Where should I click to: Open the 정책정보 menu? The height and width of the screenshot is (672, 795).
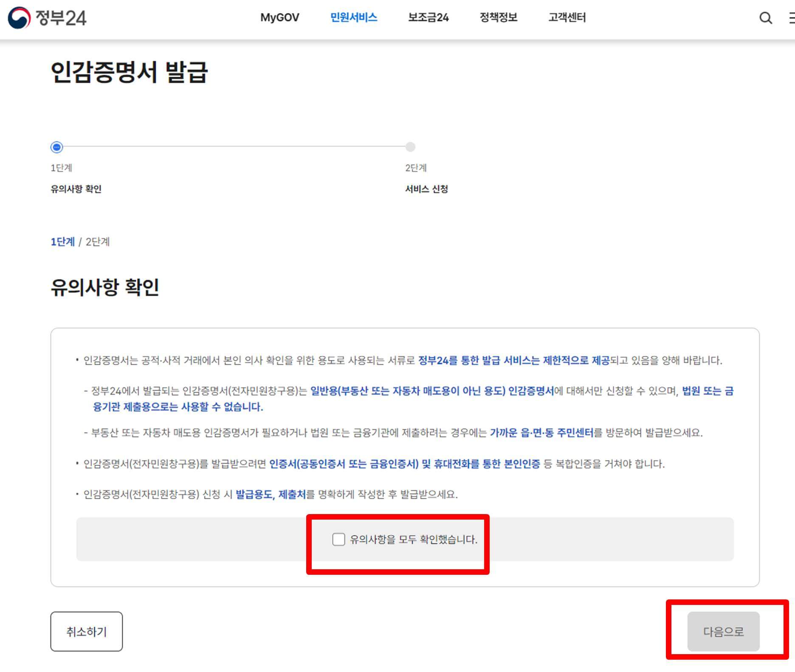point(498,17)
